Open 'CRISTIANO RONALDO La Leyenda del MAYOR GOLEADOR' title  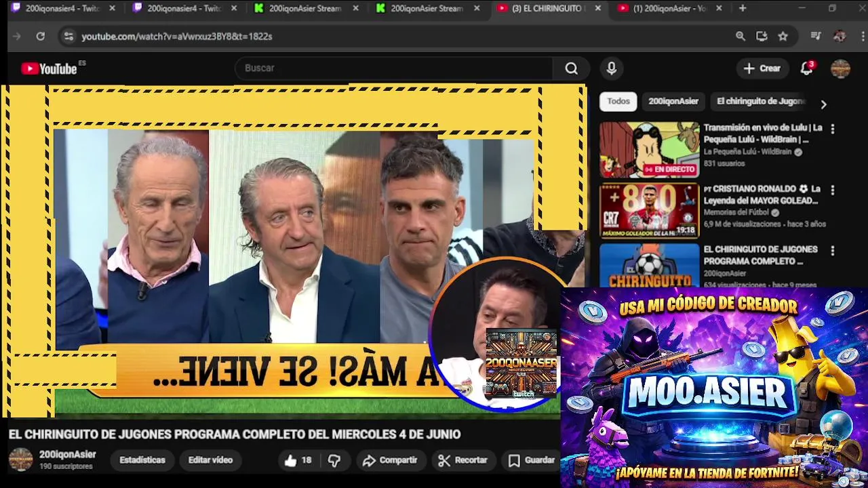tap(762, 195)
